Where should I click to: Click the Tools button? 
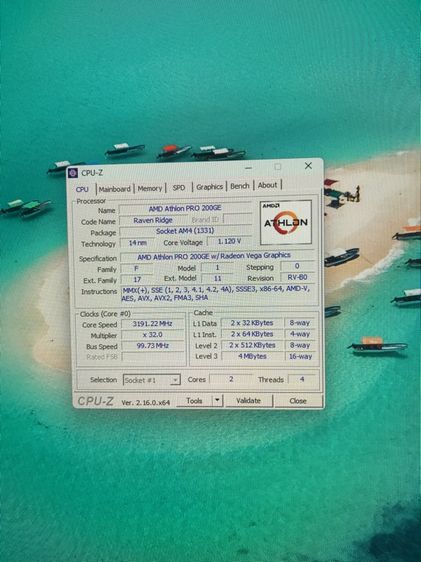pos(195,401)
